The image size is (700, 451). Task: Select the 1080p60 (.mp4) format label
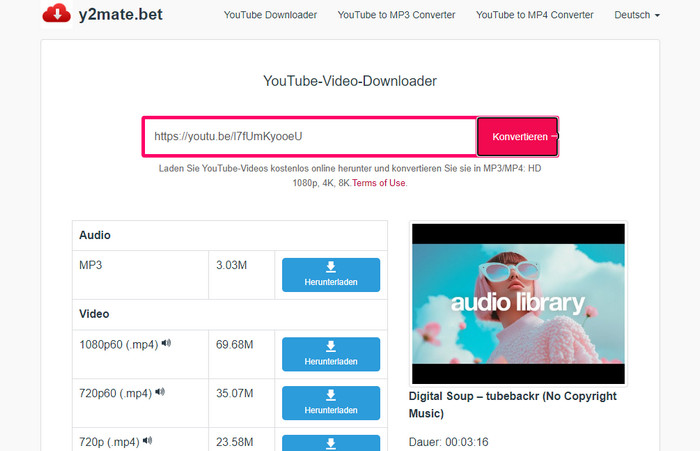pyautogui.click(x=118, y=345)
